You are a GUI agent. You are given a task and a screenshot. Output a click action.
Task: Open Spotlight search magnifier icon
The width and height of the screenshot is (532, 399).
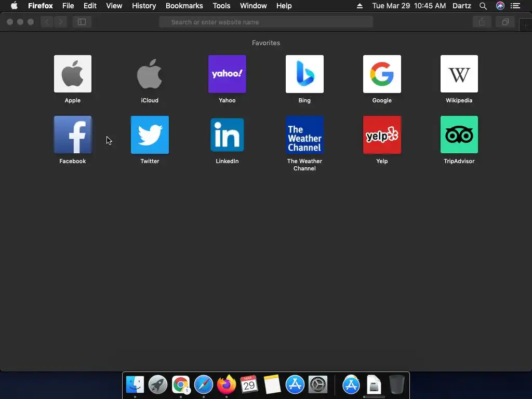(x=483, y=6)
